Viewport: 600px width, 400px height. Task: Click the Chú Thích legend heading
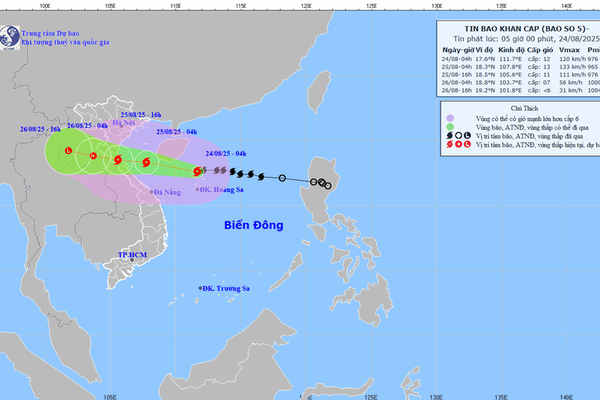(524, 108)
